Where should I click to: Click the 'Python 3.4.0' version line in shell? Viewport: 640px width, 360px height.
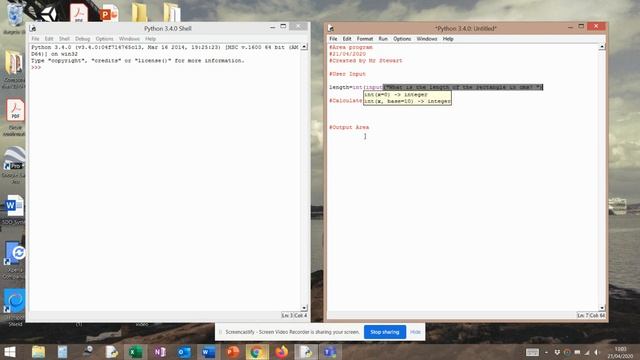(164, 47)
